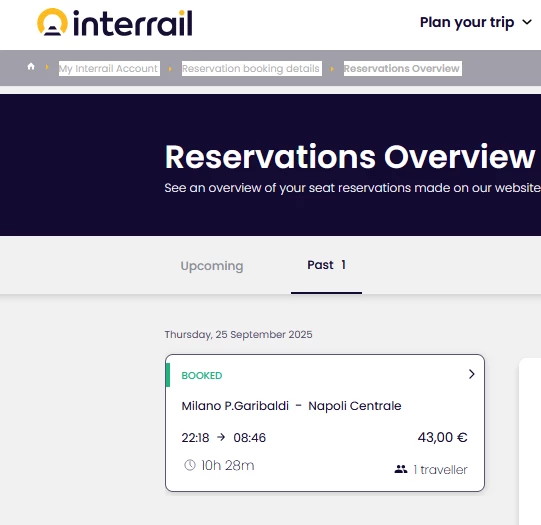Switch to the Upcoming tab

pyautogui.click(x=212, y=266)
